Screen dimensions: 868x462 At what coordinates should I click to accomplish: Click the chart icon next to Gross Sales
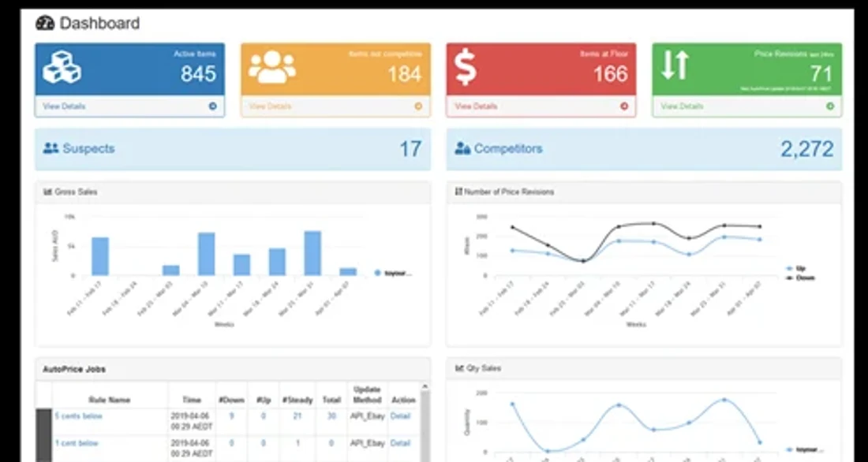[x=47, y=192]
